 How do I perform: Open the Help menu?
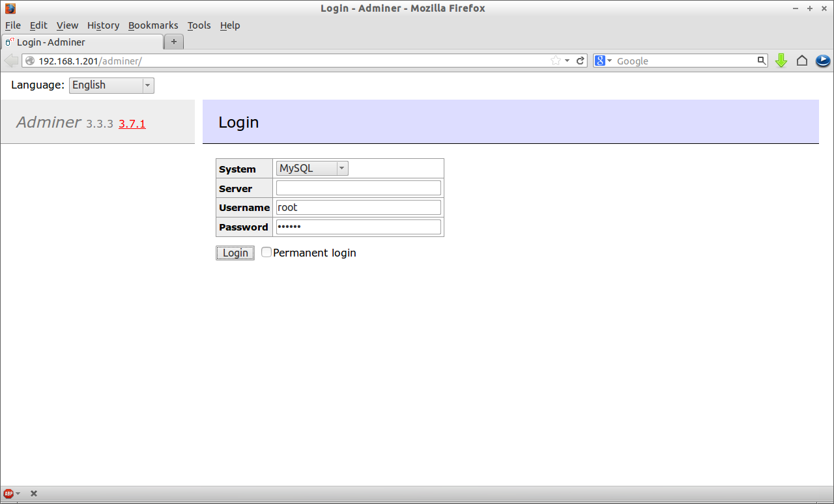230,25
